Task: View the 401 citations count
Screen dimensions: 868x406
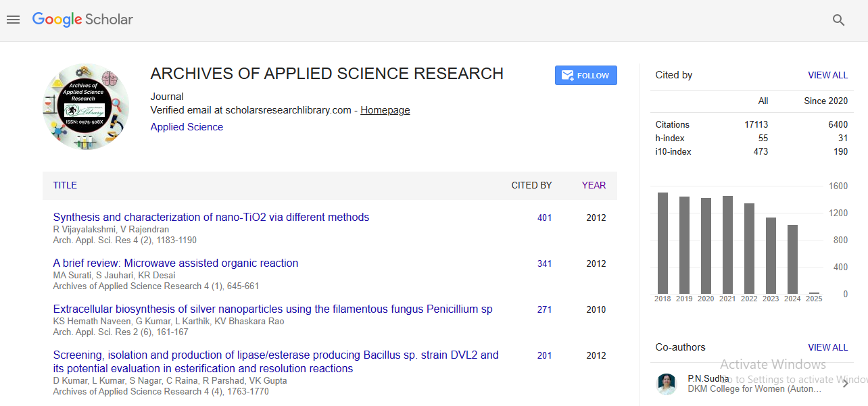Action: (544, 218)
